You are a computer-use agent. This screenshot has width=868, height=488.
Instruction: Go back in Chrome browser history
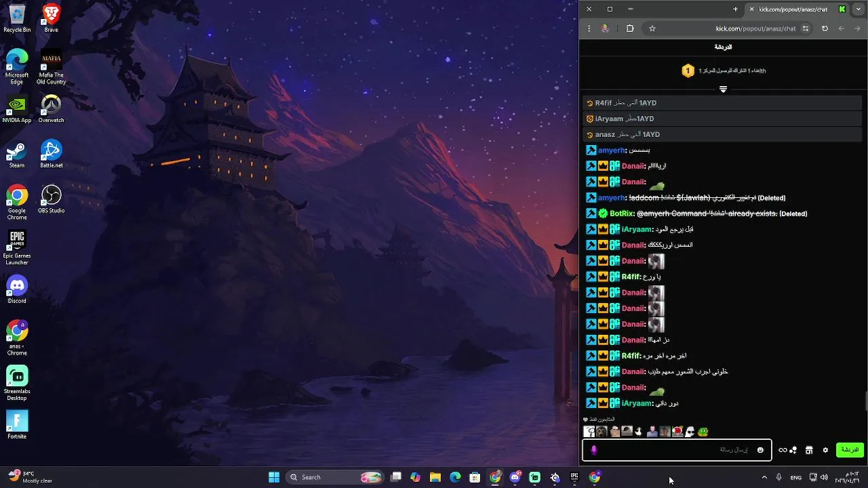point(859,28)
